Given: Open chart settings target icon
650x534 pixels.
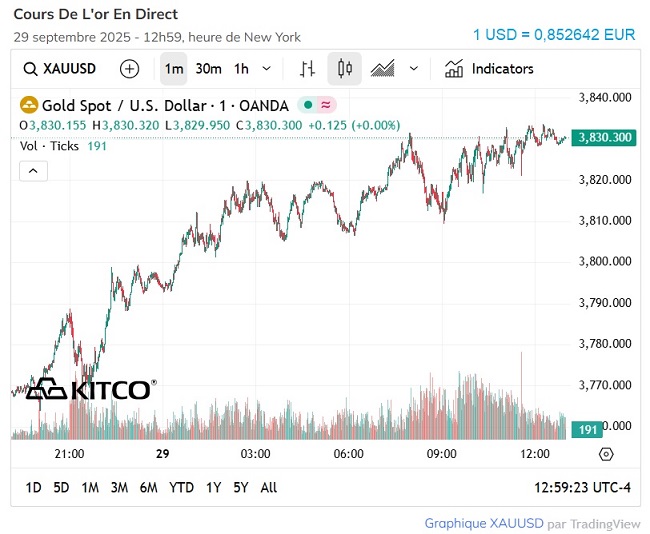Looking at the screenshot, I should [x=605, y=454].
